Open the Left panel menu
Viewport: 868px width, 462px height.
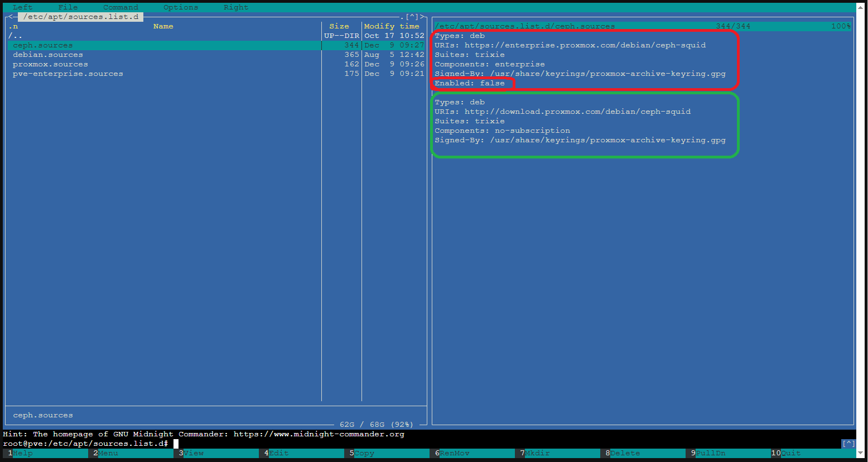[23, 7]
